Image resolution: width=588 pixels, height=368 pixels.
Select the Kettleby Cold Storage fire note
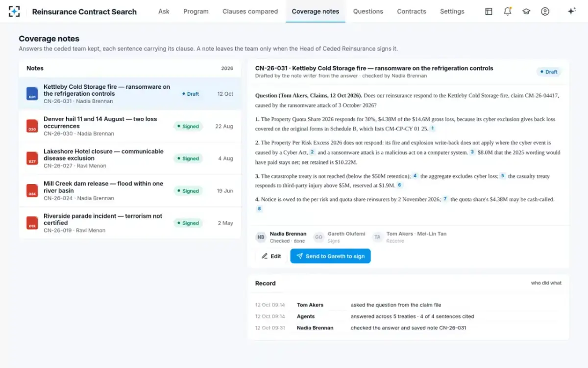130,94
